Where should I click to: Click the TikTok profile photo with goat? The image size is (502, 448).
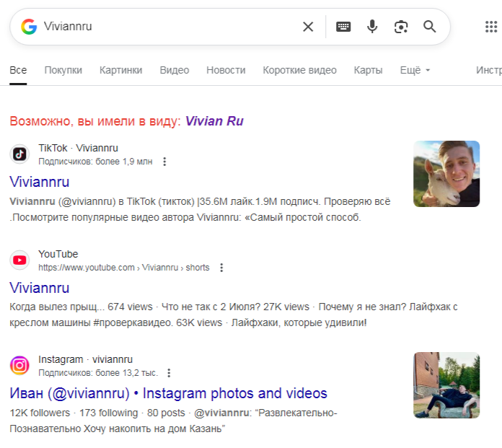[446, 174]
